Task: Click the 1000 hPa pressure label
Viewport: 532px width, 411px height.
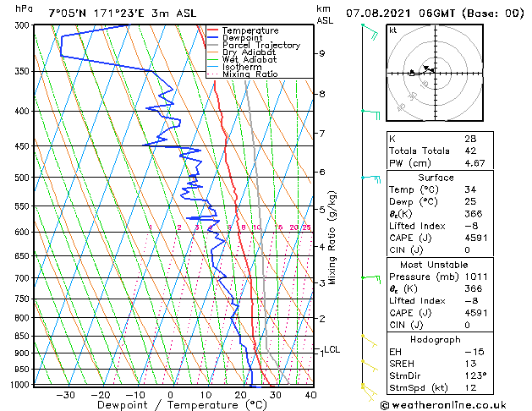Action: click(20, 385)
